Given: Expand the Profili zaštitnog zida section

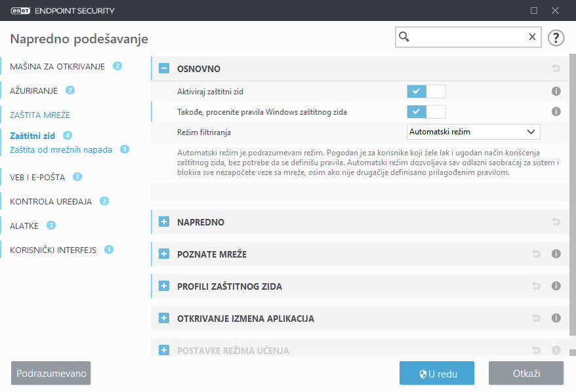Looking at the screenshot, I should tap(164, 286).
